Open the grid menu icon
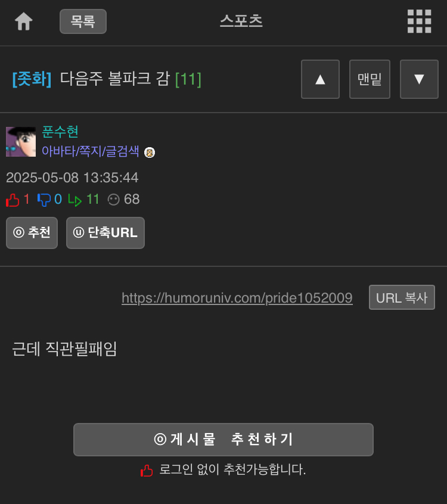 point(419,21)
